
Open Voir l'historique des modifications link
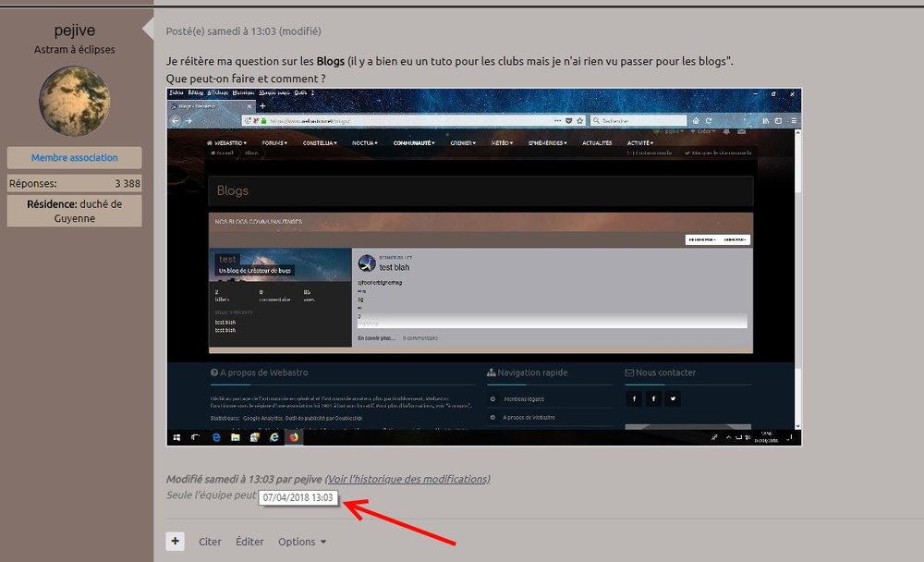[x=407, y=479]
